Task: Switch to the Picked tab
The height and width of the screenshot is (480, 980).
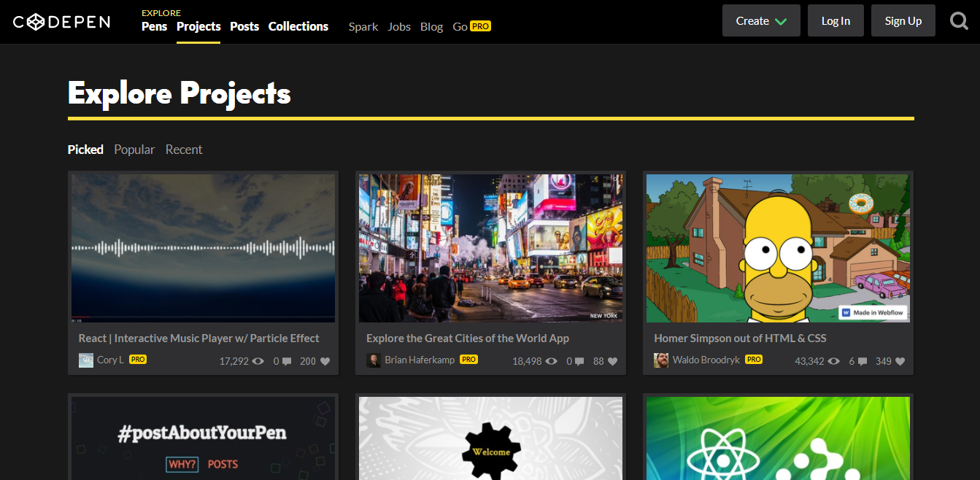Action: pos(85,150)
